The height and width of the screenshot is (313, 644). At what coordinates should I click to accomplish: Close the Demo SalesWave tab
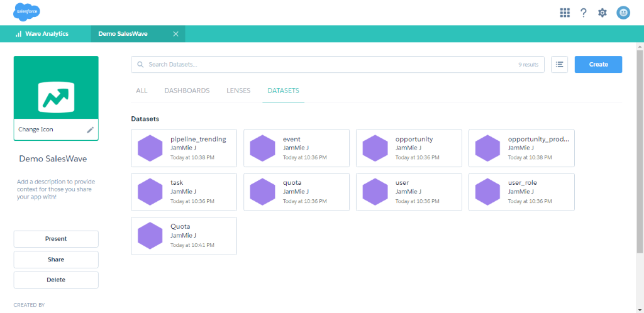pyautogui.click(x=176, y=34)
